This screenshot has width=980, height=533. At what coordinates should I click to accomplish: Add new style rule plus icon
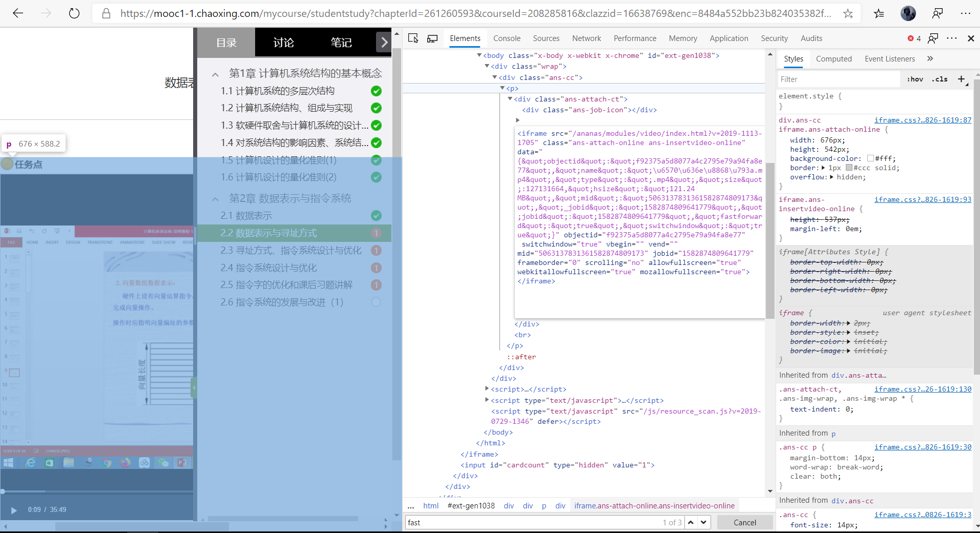[x=962, y=79]
